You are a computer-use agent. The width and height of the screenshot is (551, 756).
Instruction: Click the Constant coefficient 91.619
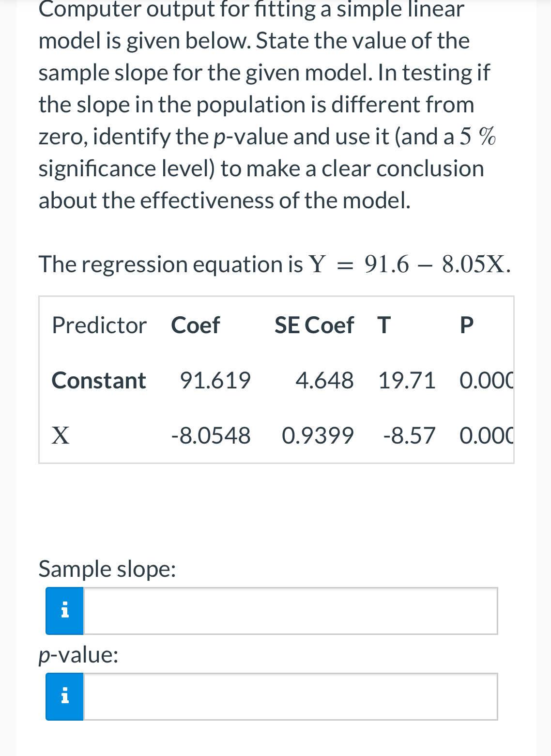click(215, 381)
